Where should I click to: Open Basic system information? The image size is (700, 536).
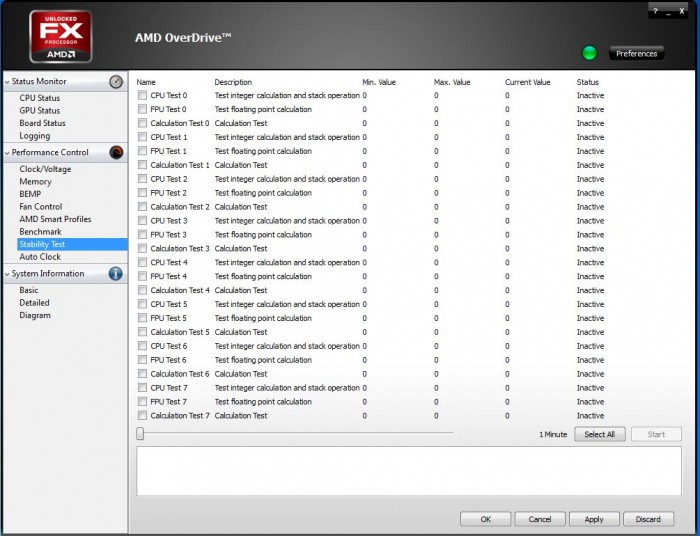29,290
